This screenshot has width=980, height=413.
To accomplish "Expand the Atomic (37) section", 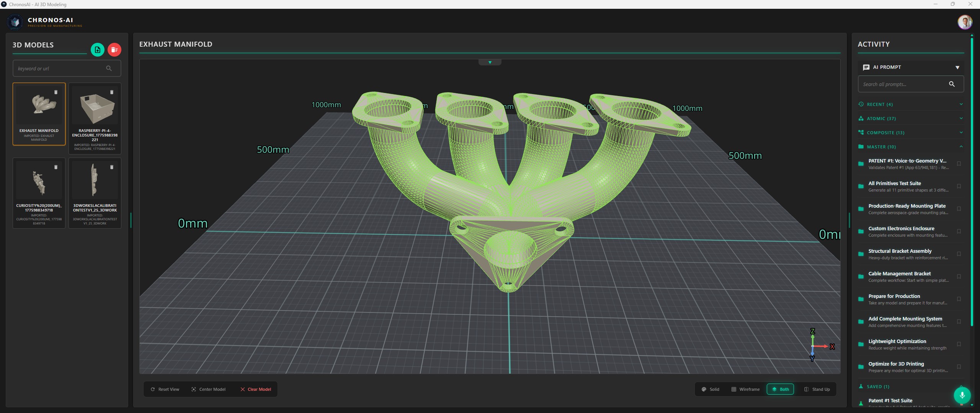I will coord(911,119).
